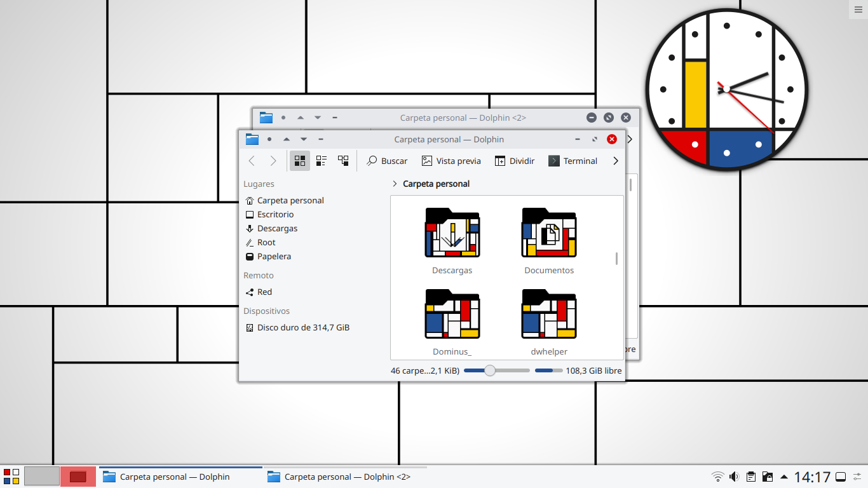This screenshot has width=868, height=488.
Task: Go forward in front Dolphin window
Action: [x=273, y=161]
